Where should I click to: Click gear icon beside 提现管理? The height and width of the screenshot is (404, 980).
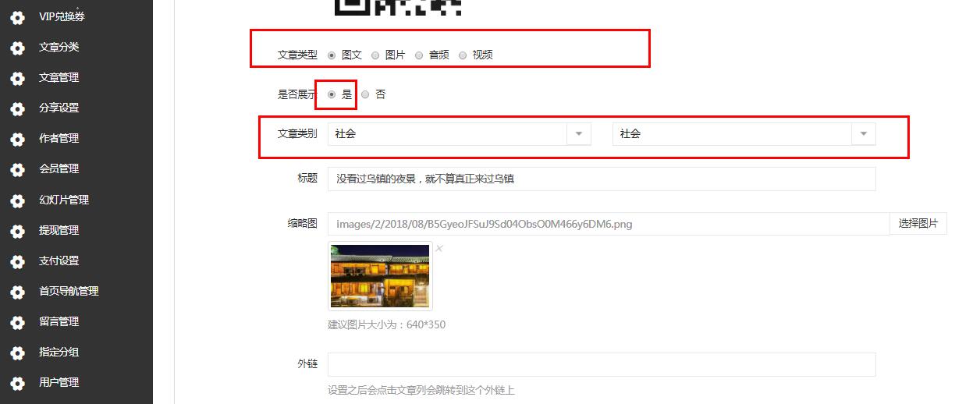point(17,231)
